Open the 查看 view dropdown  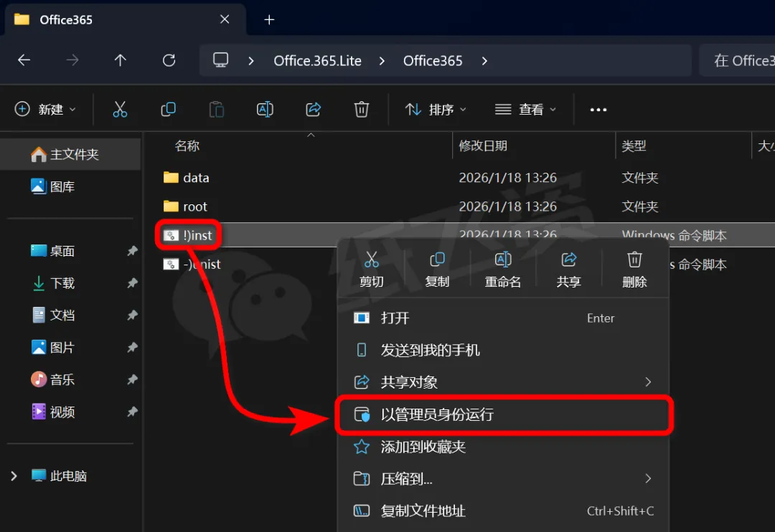[x=525, y=109]
